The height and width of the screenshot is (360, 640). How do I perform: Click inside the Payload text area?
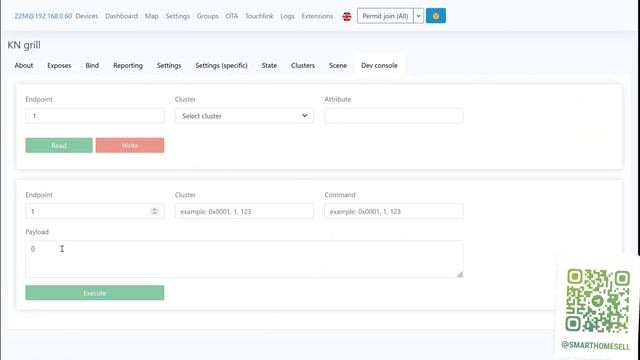click(244, 259)
